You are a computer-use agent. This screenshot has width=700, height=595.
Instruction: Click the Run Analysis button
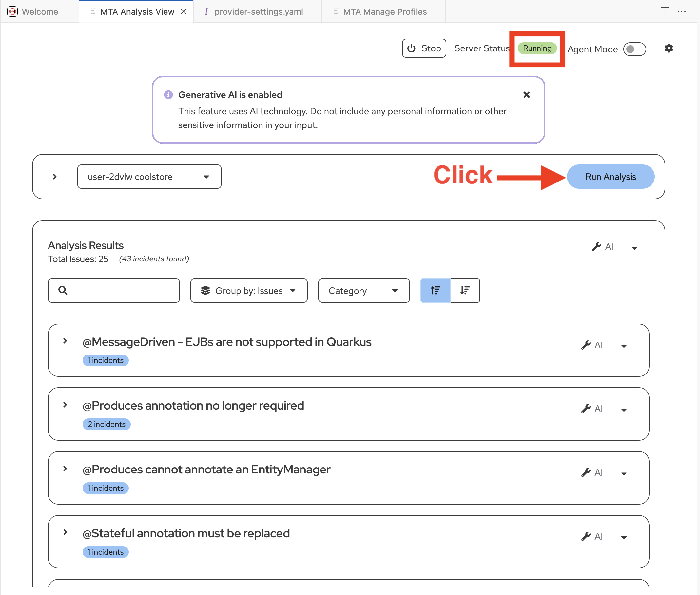(x=610, y=176)
